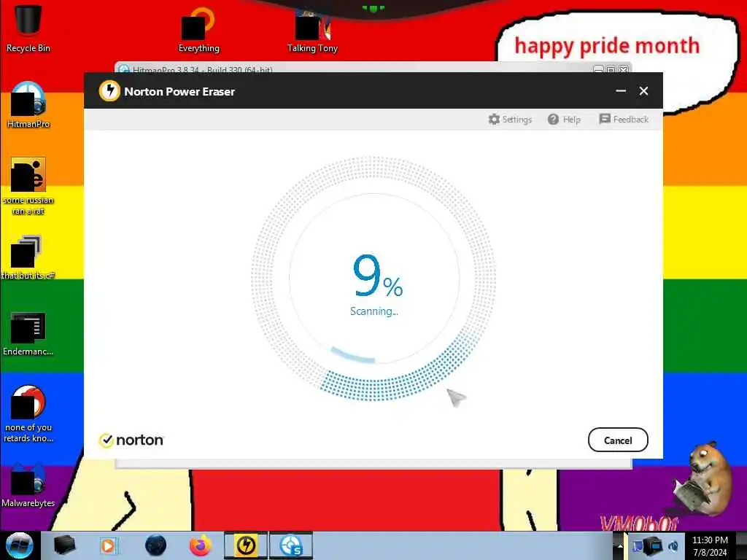Click the Settings gear icon
The width and height of the screenshot is (747, 560).
point(494,119)
